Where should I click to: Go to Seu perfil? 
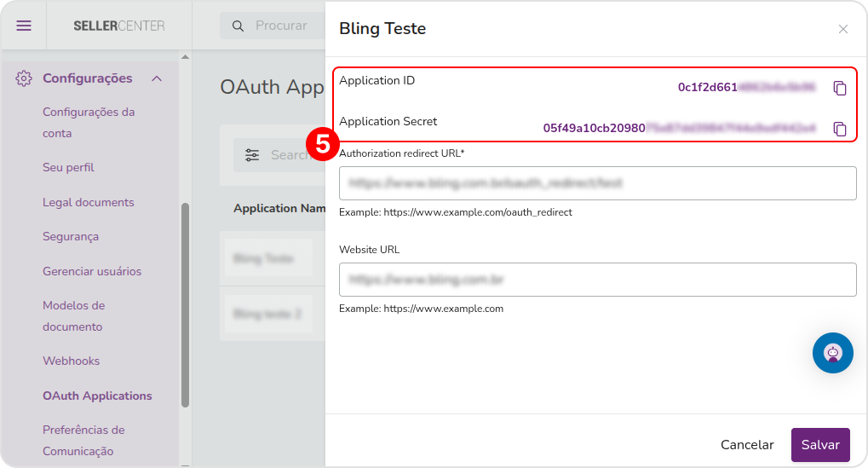point(68,167)
